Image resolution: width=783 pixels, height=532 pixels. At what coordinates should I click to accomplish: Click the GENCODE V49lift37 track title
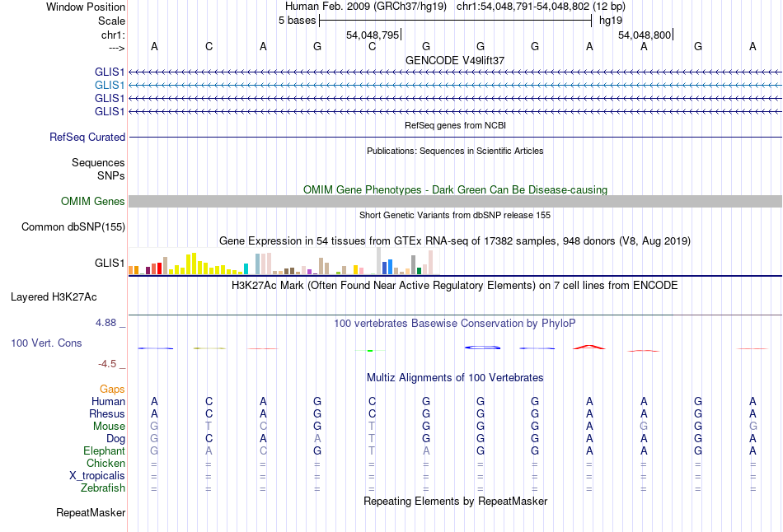(455, 60)
